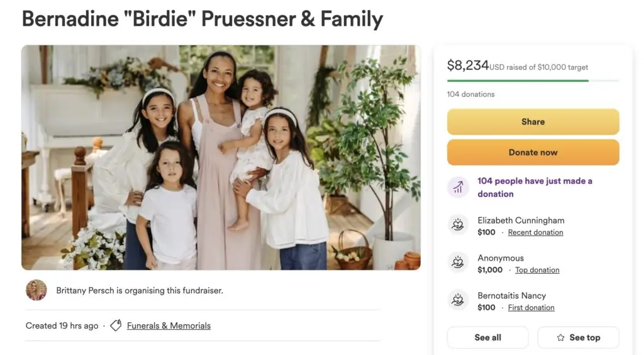Image resolution: width=644 pixels, height=355 pixels.
Task: Click heart-hands icon beside Bernotaitis Nancy
Action: pyautogui.click(x=458, y=300)
